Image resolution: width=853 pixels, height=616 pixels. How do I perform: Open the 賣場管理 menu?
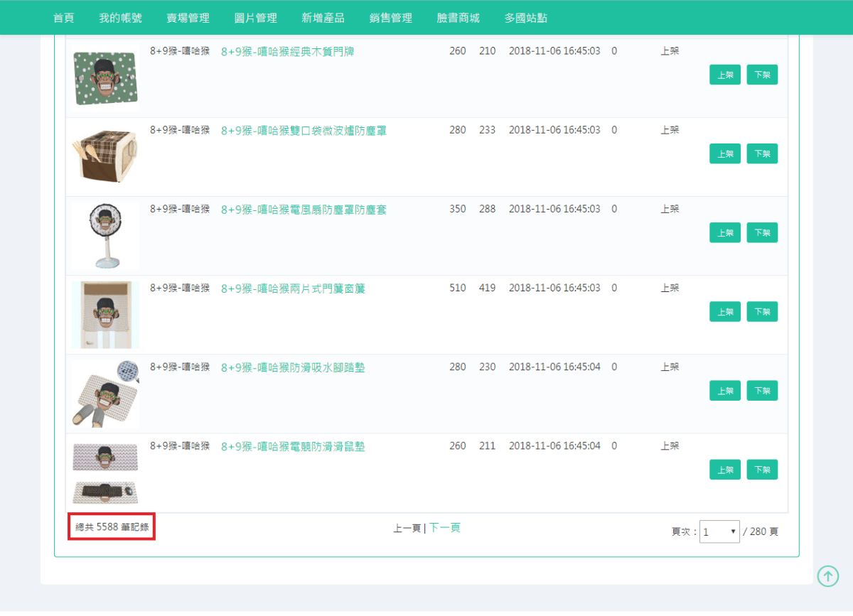click(x=188, y=18)
